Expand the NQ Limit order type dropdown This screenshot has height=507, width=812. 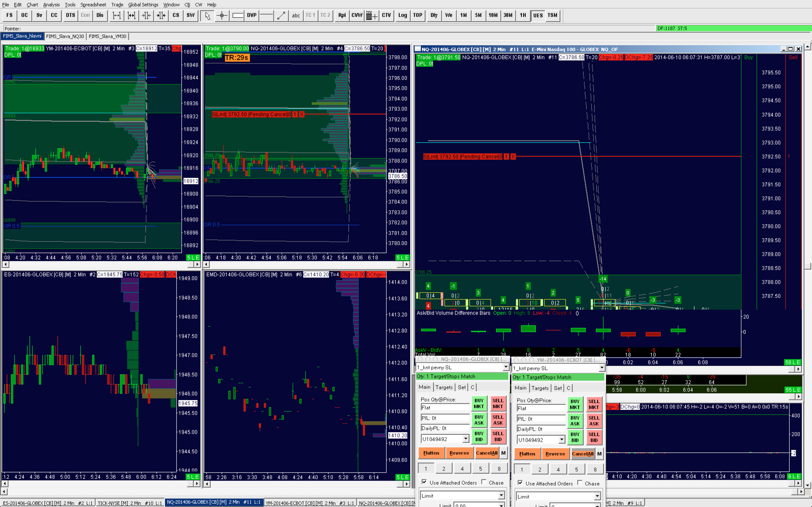(501, 496)
